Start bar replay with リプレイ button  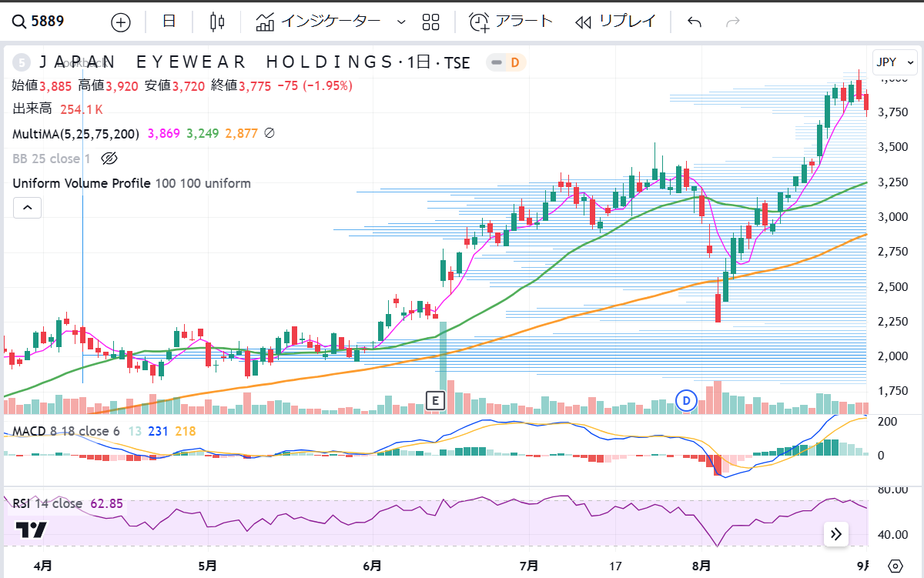(x=614, y=22)
